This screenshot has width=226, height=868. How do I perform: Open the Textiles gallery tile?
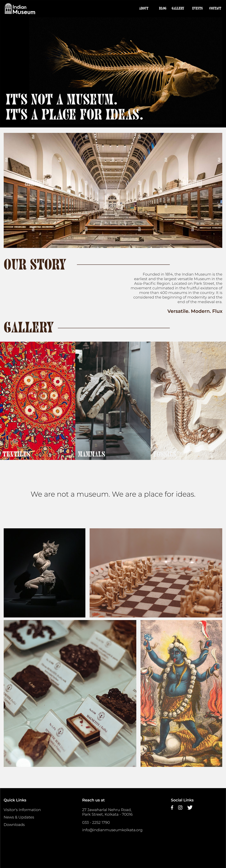point(38,401)
